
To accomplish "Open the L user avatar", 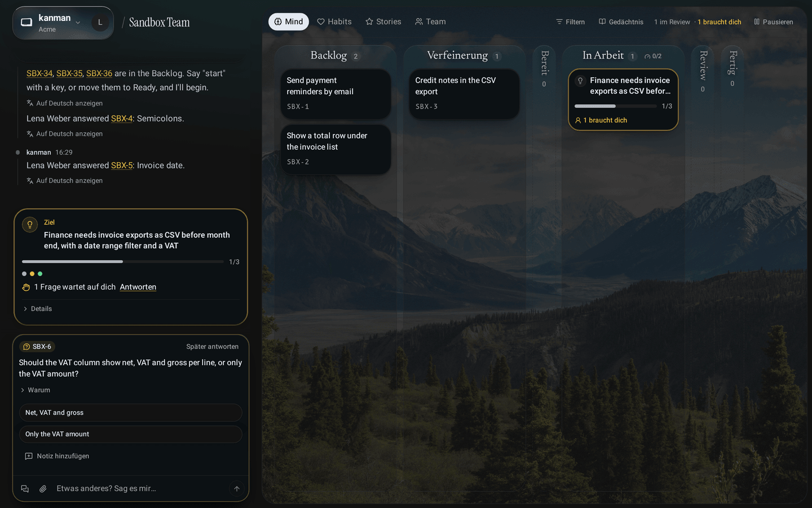I will [100, 23].
